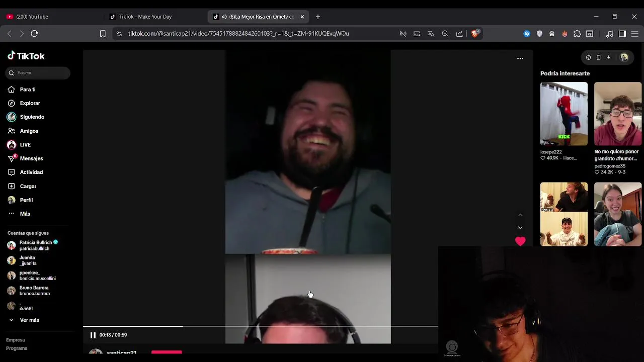Click the TikTok video URL
Viewport: 644px width, 362px height.
click(x=238, y=34)
